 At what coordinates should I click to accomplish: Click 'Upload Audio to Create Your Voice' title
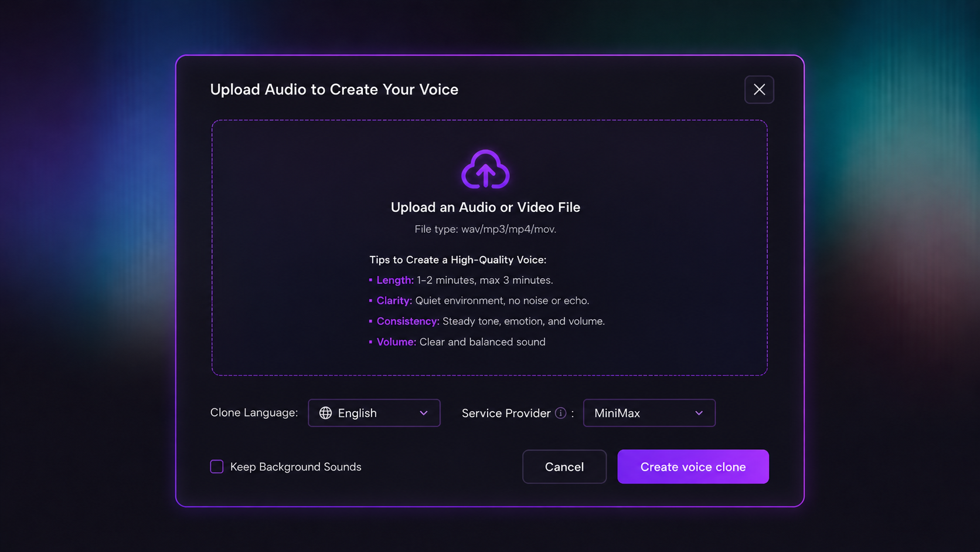point(334,89)
